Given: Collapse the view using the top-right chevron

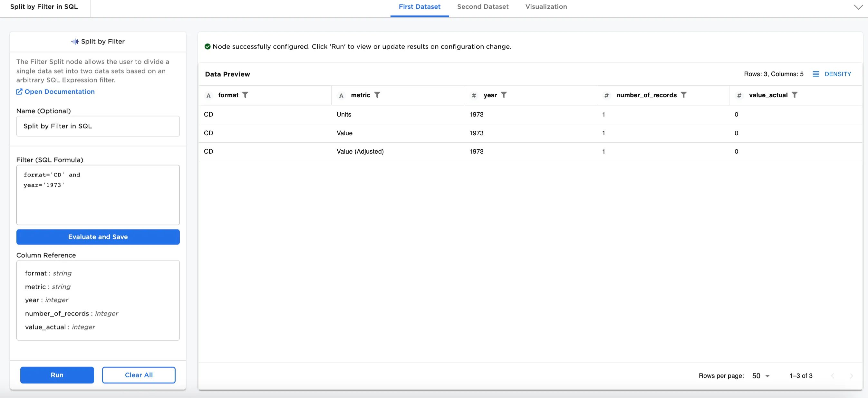Looking at the screenshot, I should 858,7.
